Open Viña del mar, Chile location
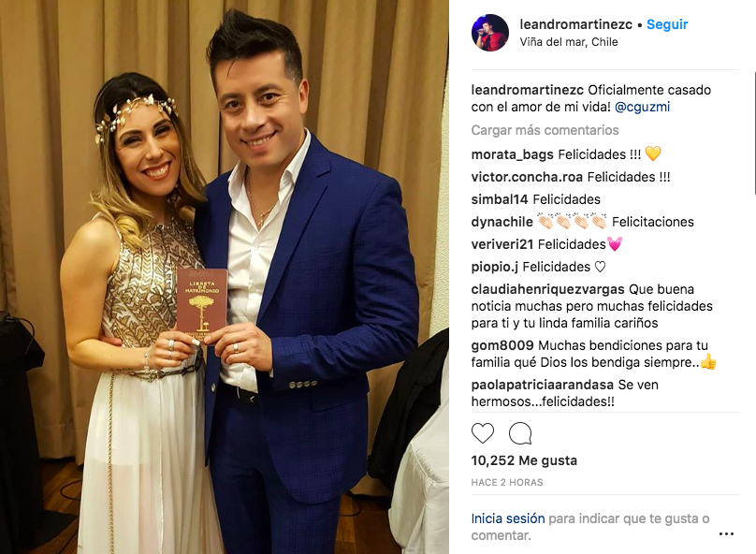The width and height of the screenshot is (756, 554). 569,42
